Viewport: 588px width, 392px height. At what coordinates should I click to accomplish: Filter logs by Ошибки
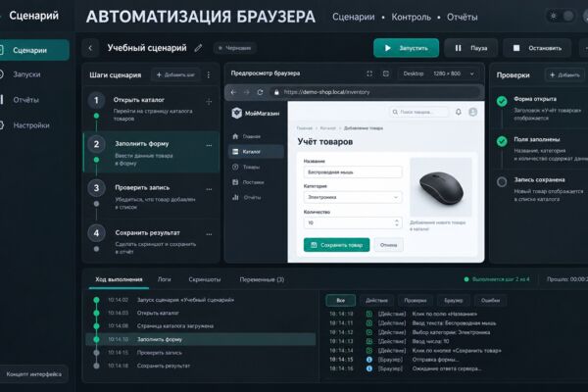(491, 301)
